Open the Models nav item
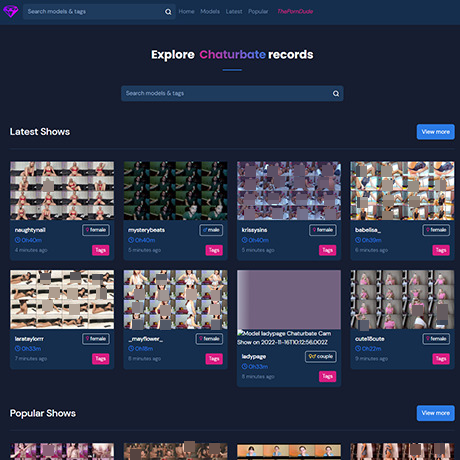 pos(210,12)
